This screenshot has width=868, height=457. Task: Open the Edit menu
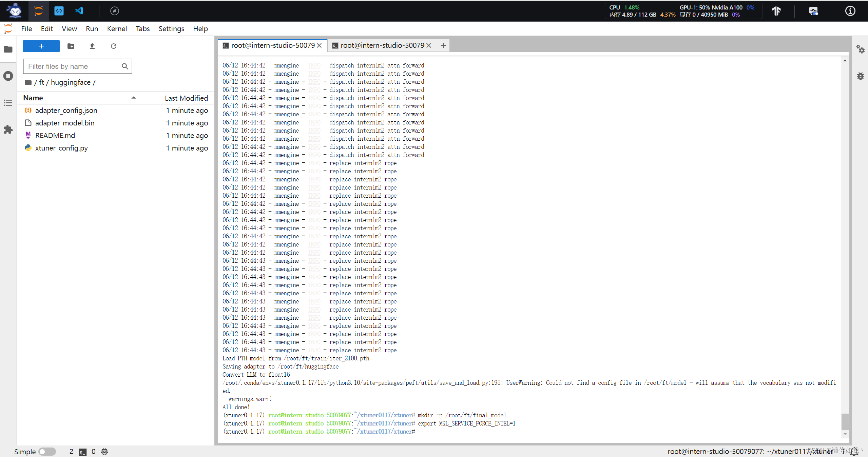pyautogui.click(x=47, y=29)
